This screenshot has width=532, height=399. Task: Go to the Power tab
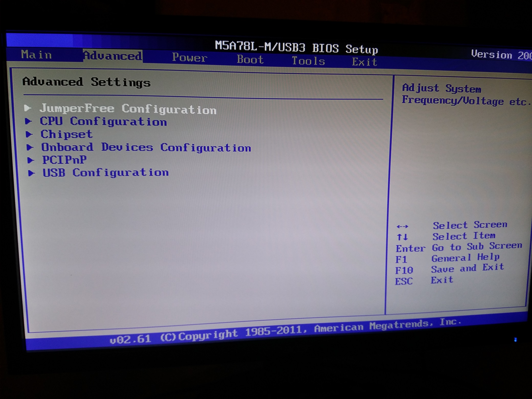[x=190, y=58]
